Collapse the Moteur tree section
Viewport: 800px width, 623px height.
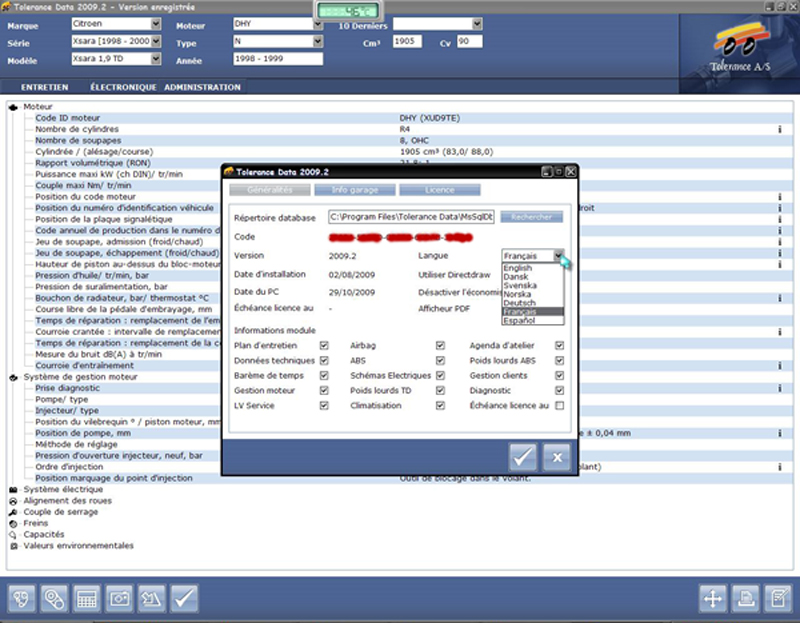coord(12,107)
